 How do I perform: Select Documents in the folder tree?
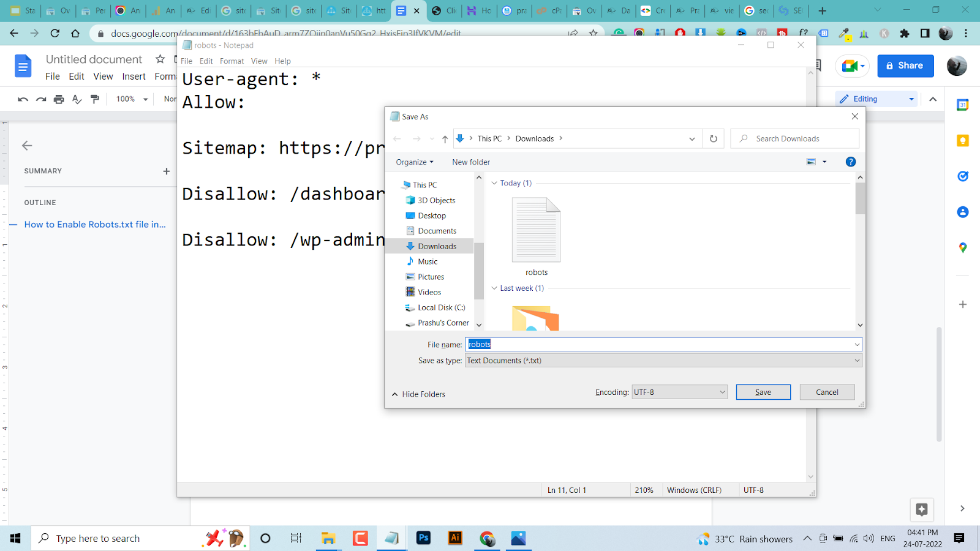pyautogui.click(x=437, y=231)
